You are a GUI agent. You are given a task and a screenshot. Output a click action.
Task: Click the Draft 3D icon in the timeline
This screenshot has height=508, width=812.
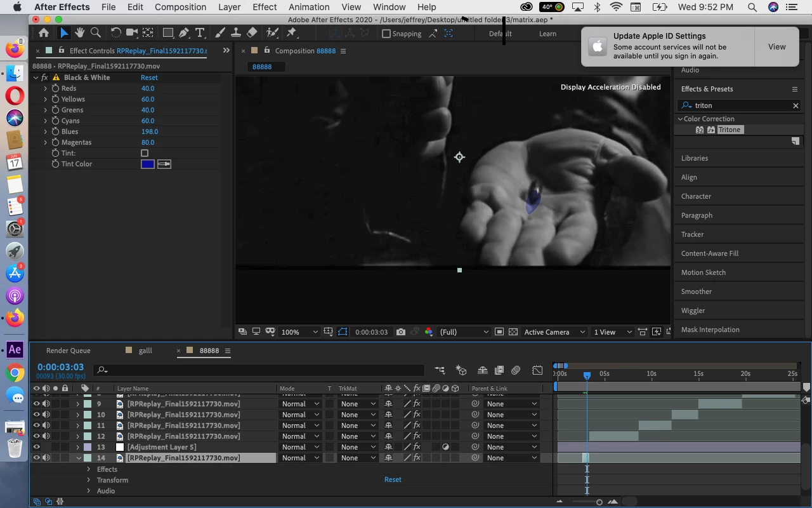[462, 370]
